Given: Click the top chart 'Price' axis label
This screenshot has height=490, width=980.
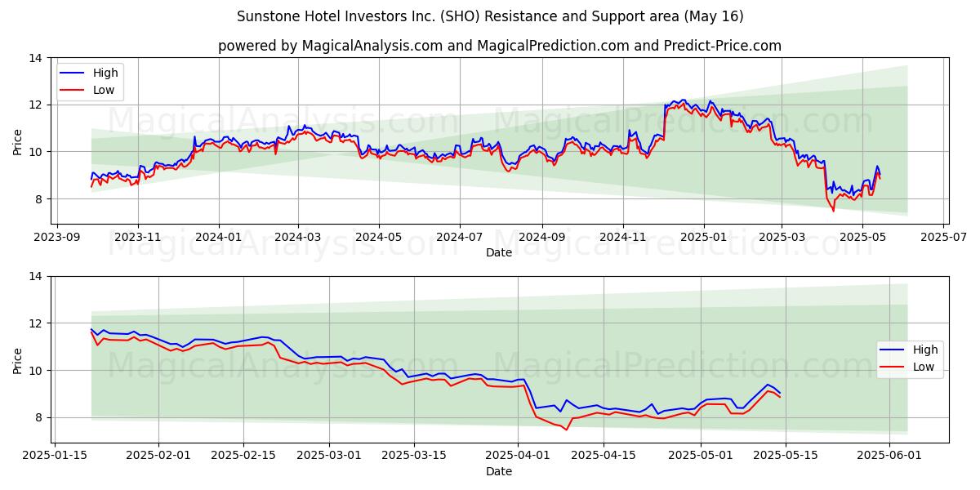Looking at the screenshot, I should [x=18, y=140].
